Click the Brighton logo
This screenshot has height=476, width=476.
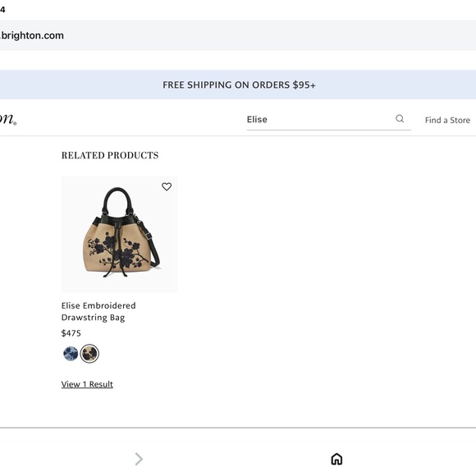[x=8, y=119]
